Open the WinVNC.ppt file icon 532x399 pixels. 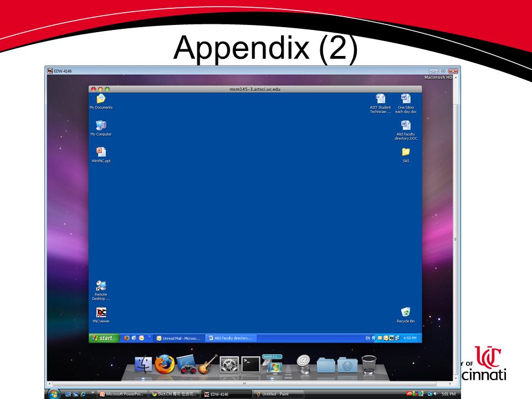101,155
